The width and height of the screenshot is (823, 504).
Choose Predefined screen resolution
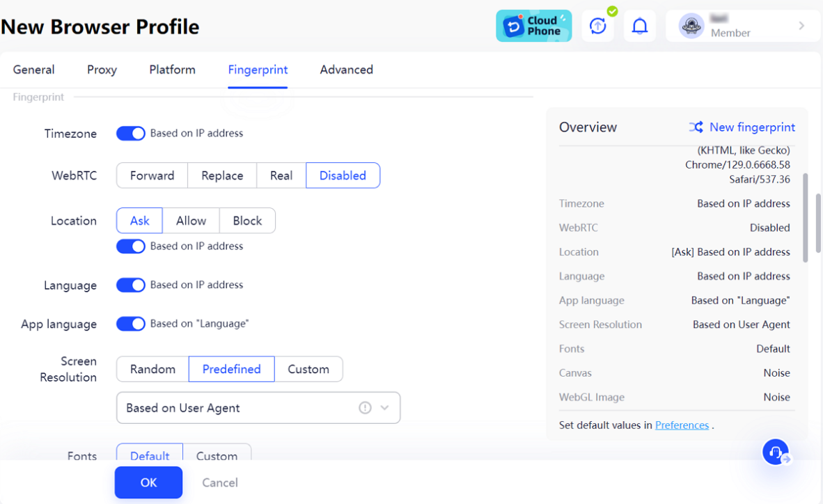[231, 369]
